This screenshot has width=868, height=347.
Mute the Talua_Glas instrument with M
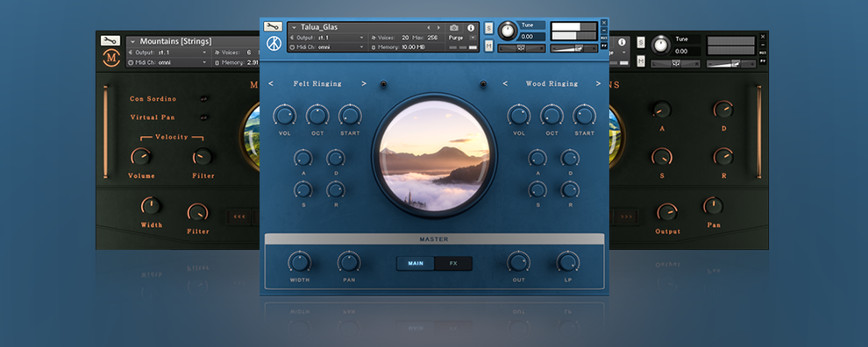(489, 46)
